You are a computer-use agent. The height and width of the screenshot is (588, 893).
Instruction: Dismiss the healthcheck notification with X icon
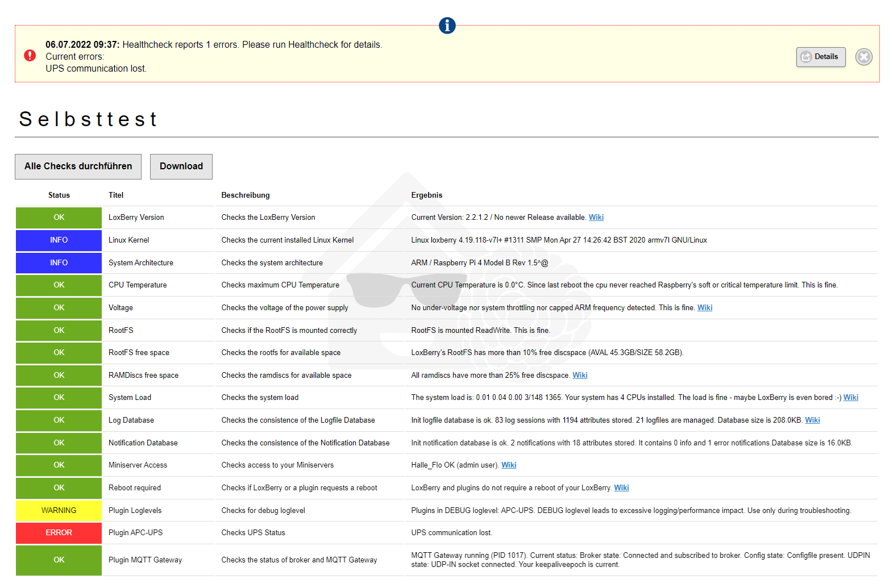coord(863,57)
